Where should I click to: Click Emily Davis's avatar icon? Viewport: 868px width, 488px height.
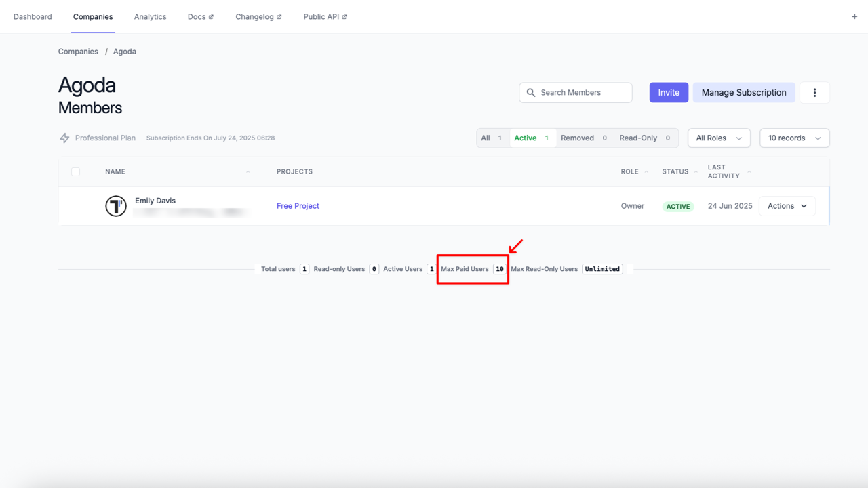click(x=116, y=206)
